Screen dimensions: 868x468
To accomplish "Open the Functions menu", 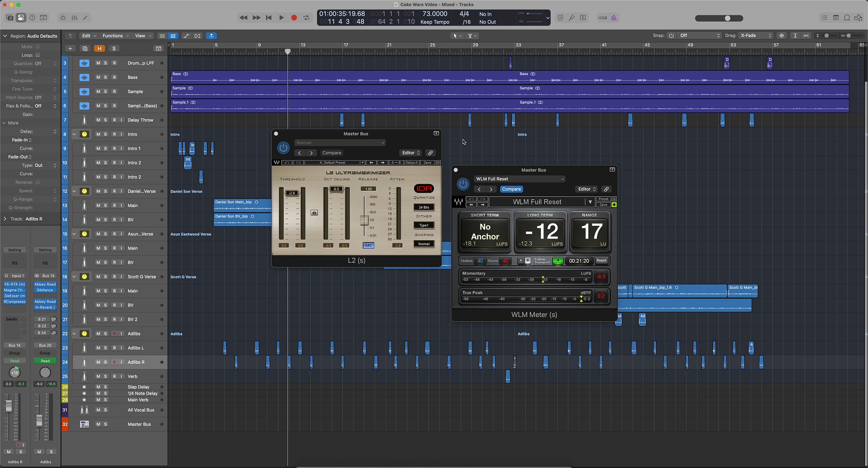I will (x=115, y=36).
